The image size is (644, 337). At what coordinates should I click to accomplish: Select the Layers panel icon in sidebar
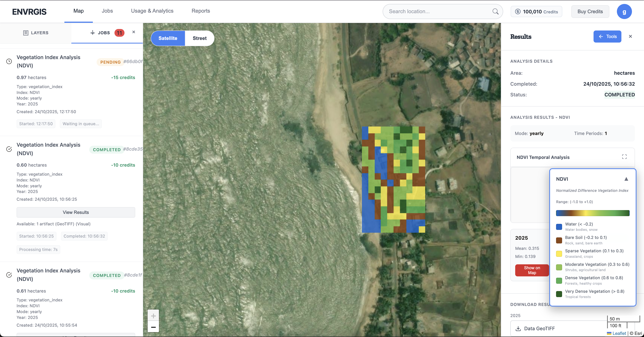[26, 33]
